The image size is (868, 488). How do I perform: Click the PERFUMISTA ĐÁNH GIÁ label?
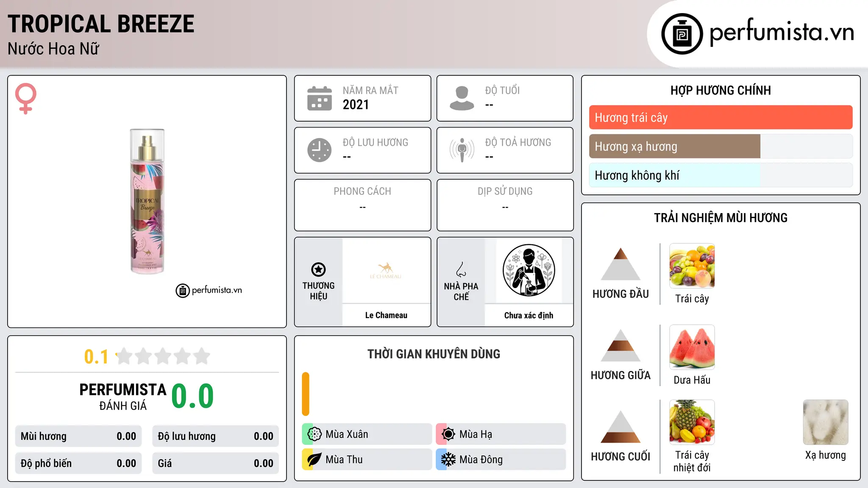[x=123, y=396]
